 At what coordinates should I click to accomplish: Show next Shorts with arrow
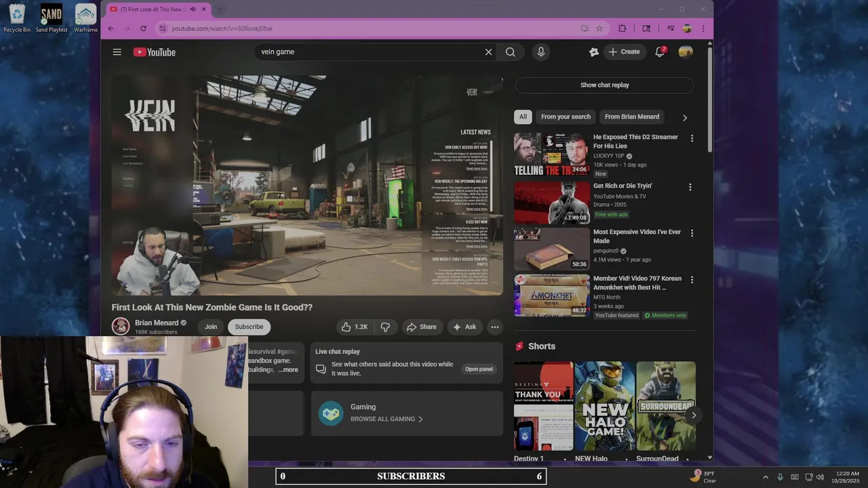(693, 415)
